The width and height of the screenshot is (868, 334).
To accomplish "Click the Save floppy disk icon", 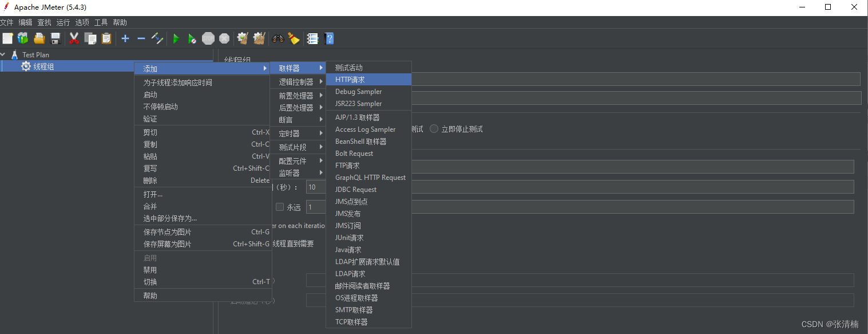I will [56, 38].
